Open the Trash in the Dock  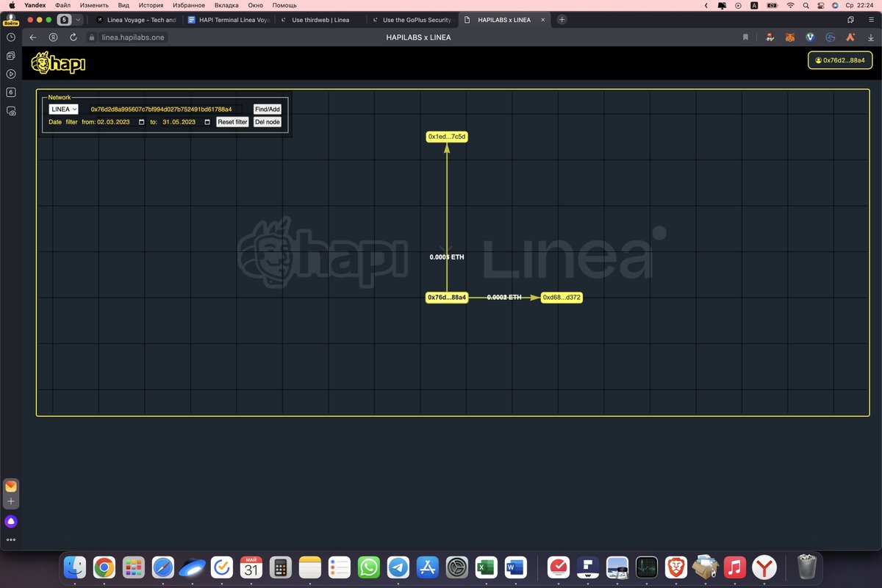(x=807, y=567)
